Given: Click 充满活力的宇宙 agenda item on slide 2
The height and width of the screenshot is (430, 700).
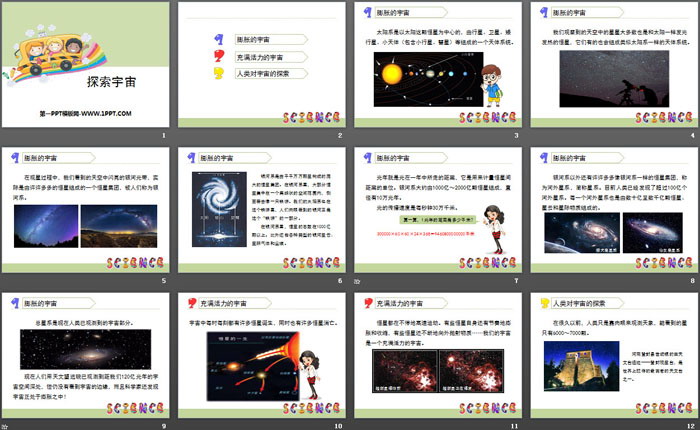Looking at the screenshot, I should point(271,57).
